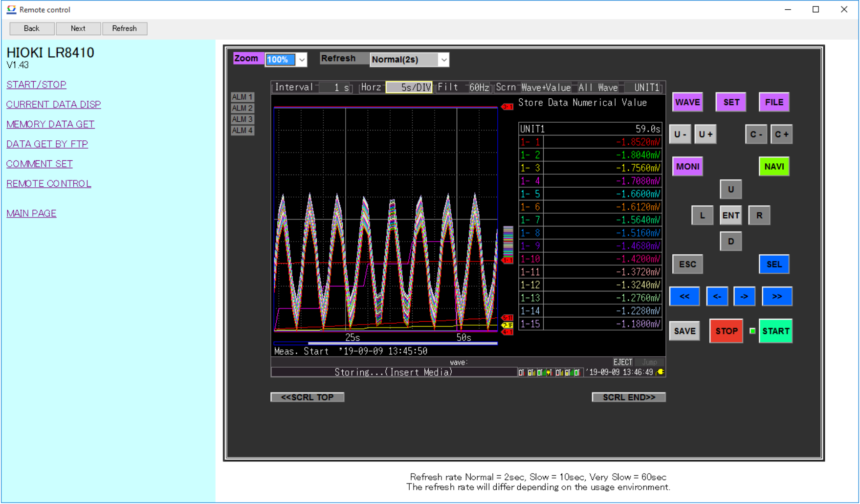This screenshot has height=504, width=860.
Task: Click the waveform scroll position bar
Action: [x=386, y=343]
